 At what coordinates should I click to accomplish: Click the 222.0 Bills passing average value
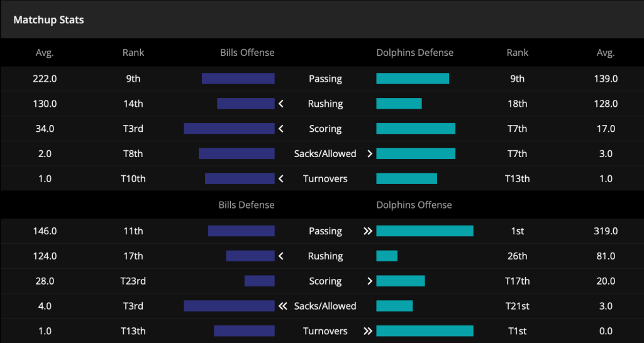coord(45,79)
